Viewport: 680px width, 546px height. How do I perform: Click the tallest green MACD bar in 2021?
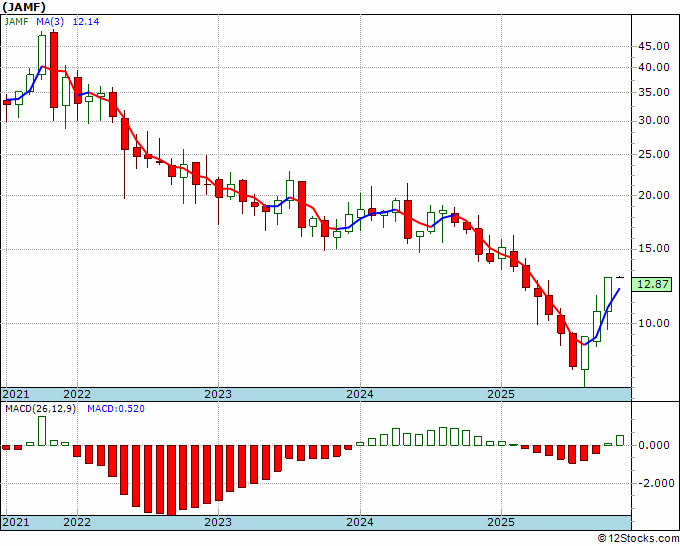point(42,431)
